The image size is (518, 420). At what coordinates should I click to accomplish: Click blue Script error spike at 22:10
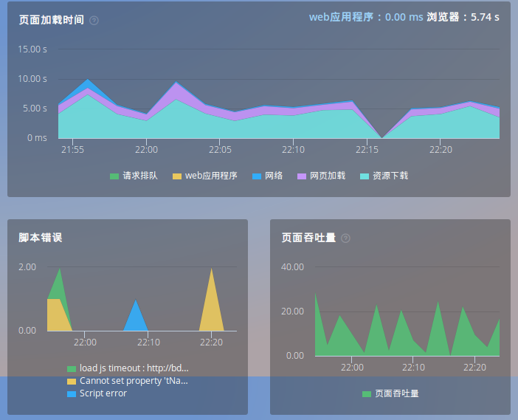136,317
